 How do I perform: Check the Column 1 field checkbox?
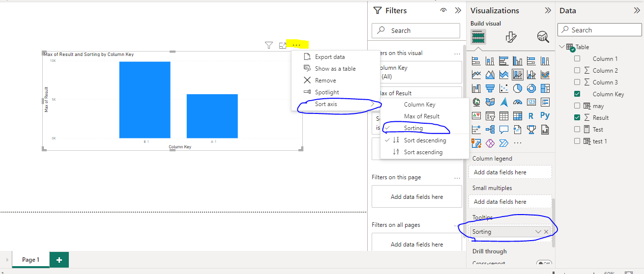click(577, 58)
